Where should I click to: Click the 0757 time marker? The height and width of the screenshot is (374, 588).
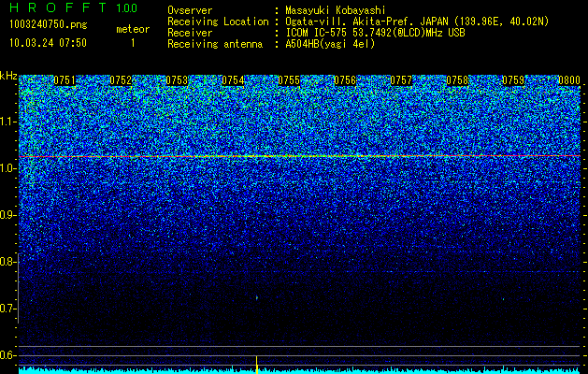[401, 80]
